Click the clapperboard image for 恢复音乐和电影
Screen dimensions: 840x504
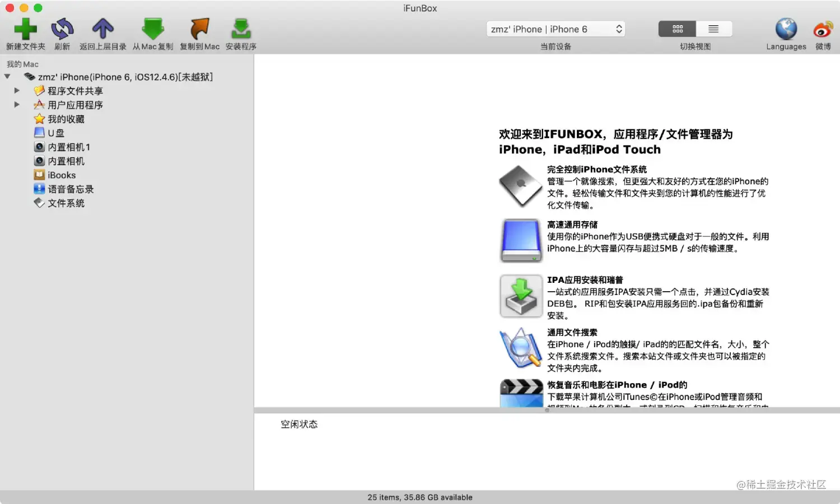click(521, 393)
